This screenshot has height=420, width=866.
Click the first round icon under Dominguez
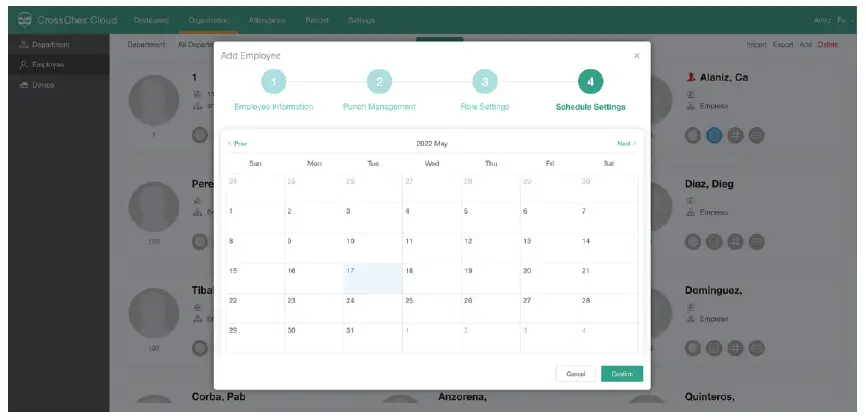click(x=693, y=348)
